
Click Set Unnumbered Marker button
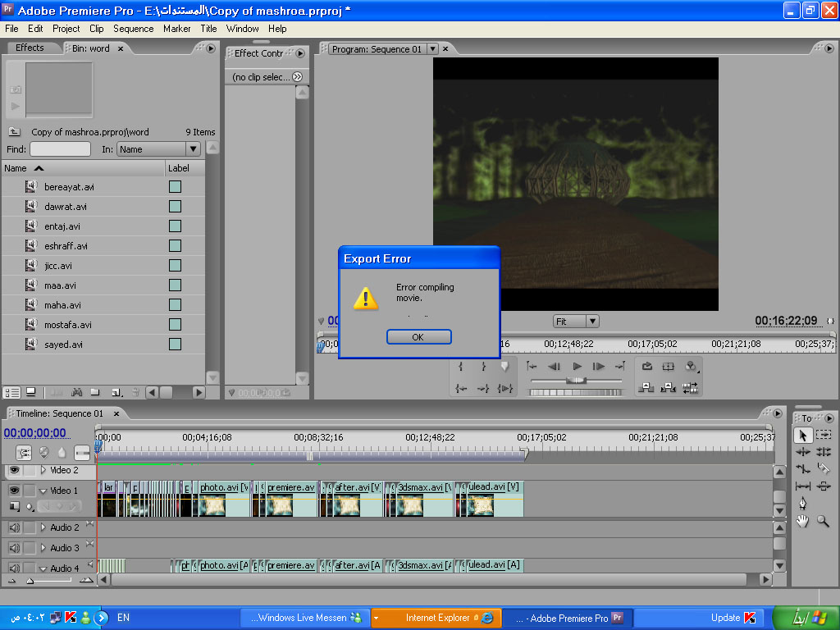[504, 367]
